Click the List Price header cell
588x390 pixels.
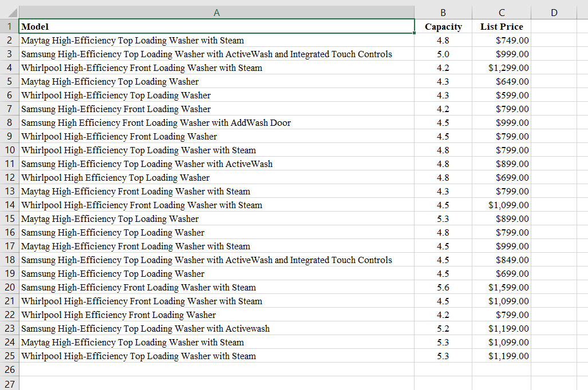502,26
